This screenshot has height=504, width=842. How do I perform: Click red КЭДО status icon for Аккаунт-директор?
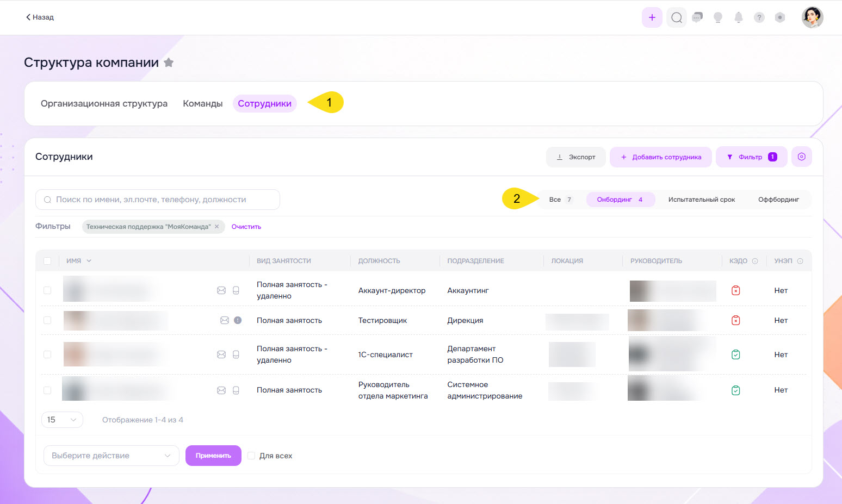point(736,290)
